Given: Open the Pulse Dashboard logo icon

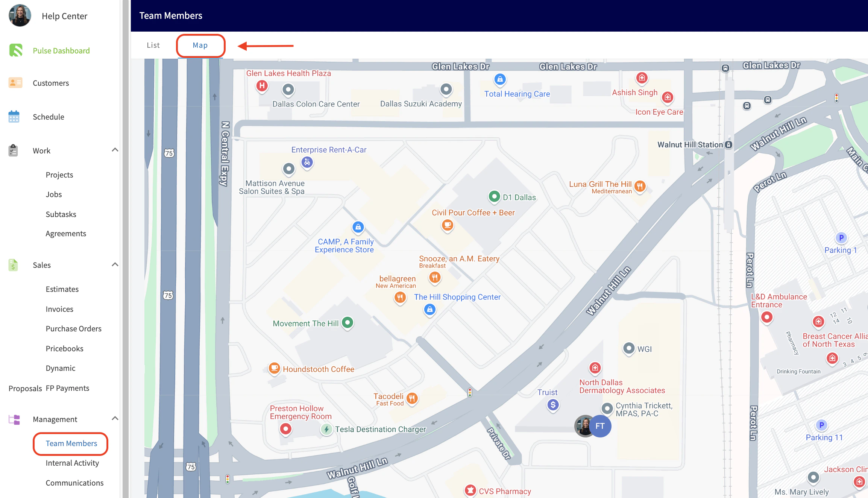Looking at the screenshot, I should tap(15, 50).
